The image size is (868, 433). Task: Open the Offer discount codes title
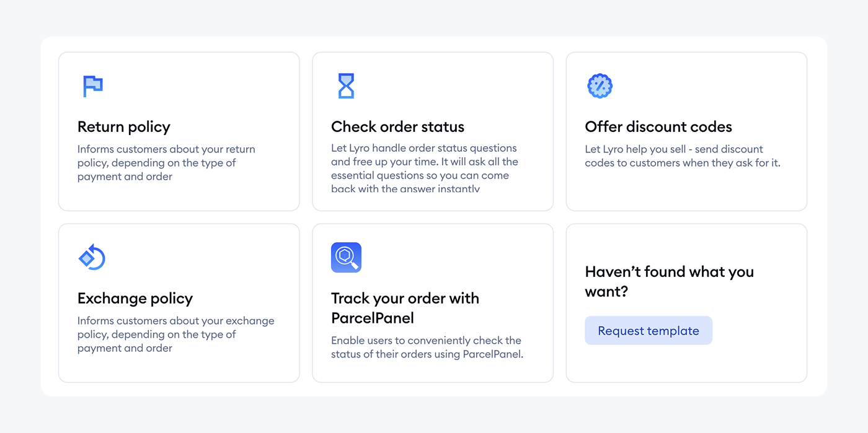658,127
